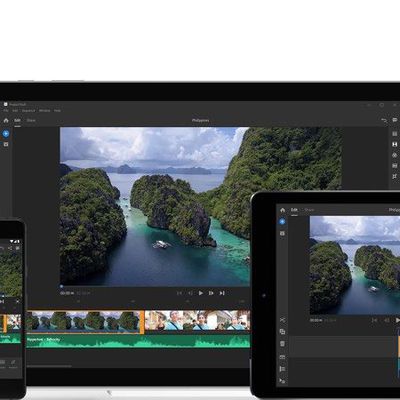Step back one frame on laptop

[190, 293]
